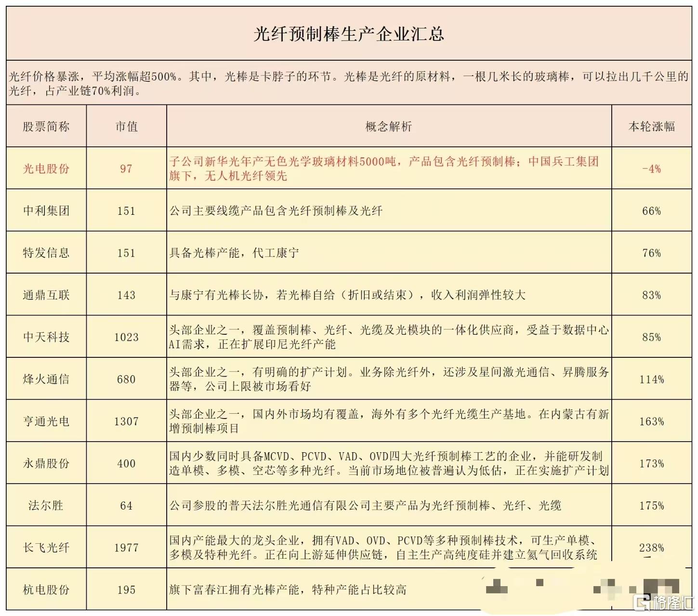Click the 76% gain for 特发信息

(x=652, y=253)
